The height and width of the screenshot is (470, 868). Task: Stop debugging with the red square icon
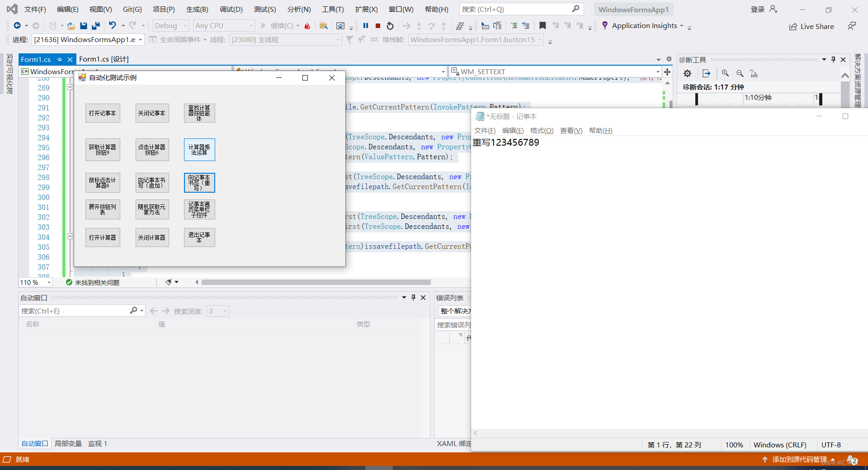tap(378, 26)
